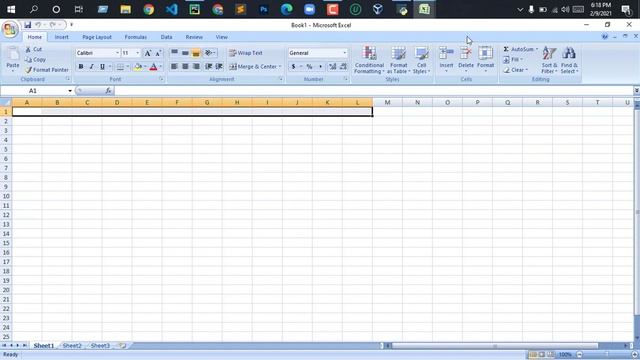640x360 pixels.
Task: Open Find & Select menu
Action: click(x=569, y=60)
